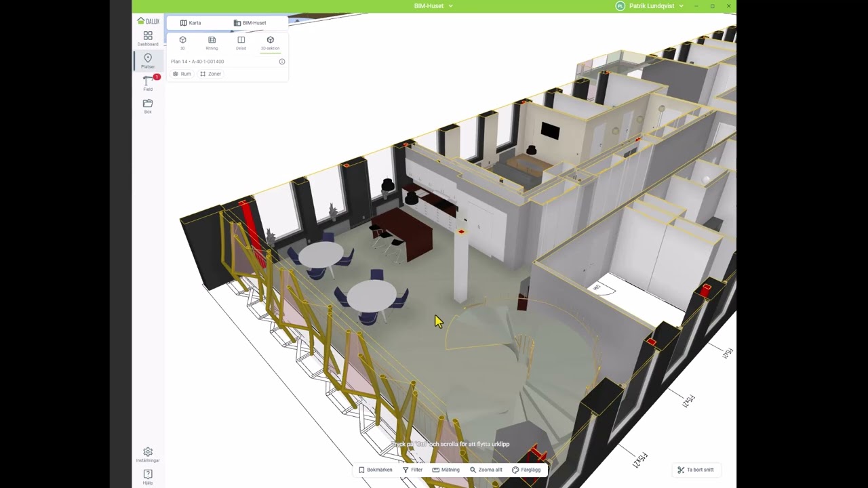Open the Box folder module
This screenshot has height=488, width=868.
[148, 106]
